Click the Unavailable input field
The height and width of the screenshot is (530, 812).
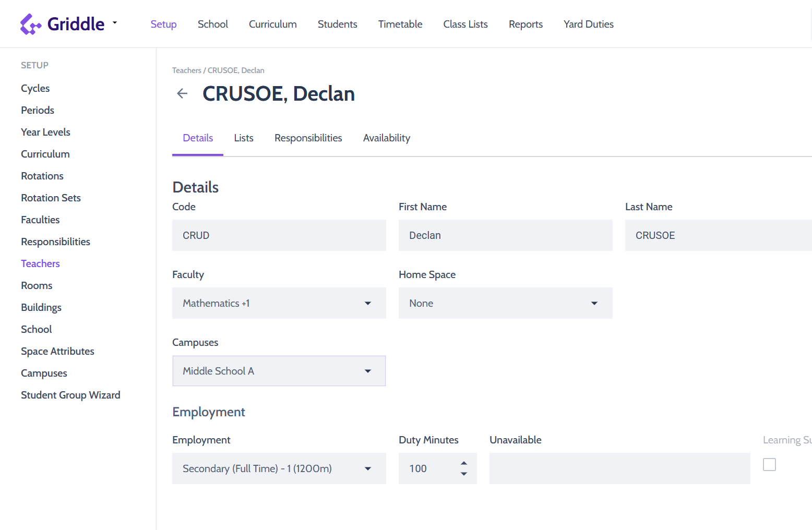click(x=620, y=468)
